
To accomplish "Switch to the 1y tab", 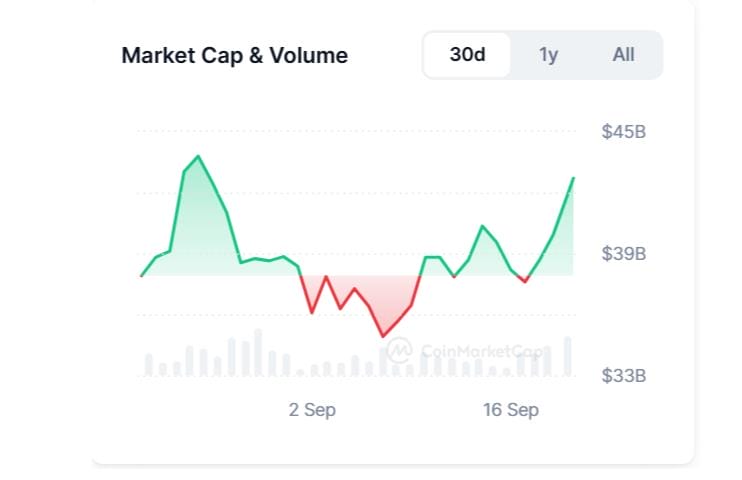I will (x=548, y=55).
